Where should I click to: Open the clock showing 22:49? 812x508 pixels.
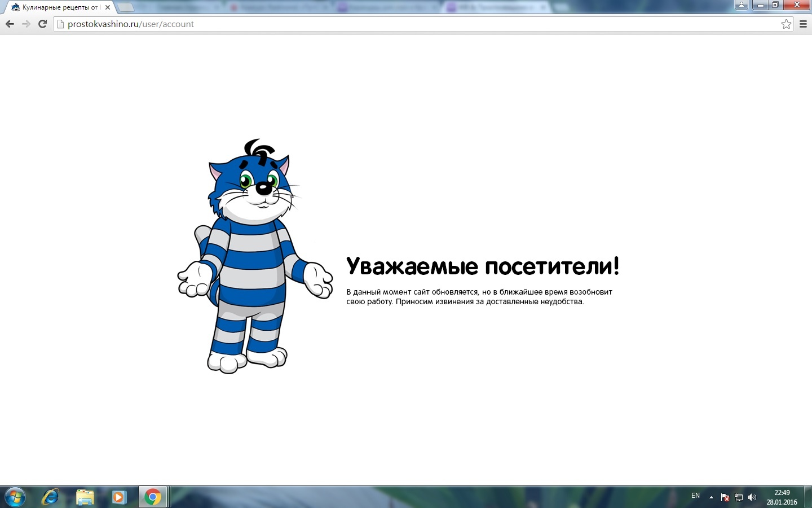(782, 497)
